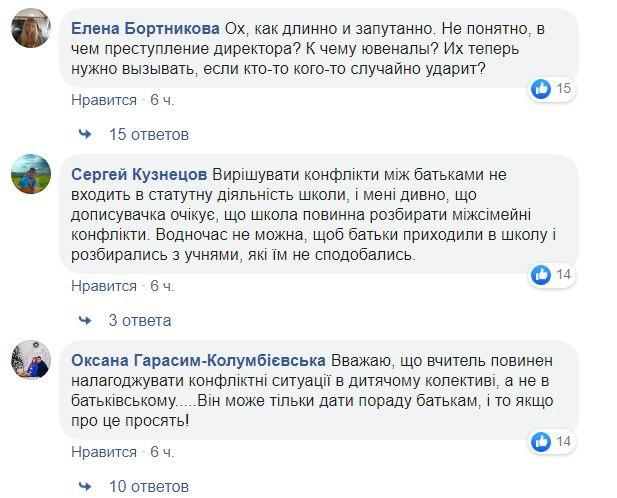Open the like reaction icon showing 15
The image size is (617, 498).
tap(541, 89)
